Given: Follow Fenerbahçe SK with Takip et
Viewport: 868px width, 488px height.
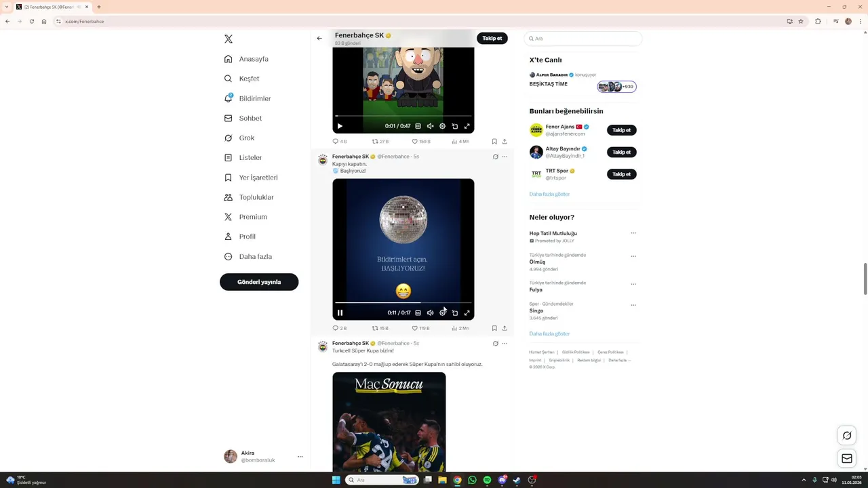Looking at the screenshot, I should (492, 38).
